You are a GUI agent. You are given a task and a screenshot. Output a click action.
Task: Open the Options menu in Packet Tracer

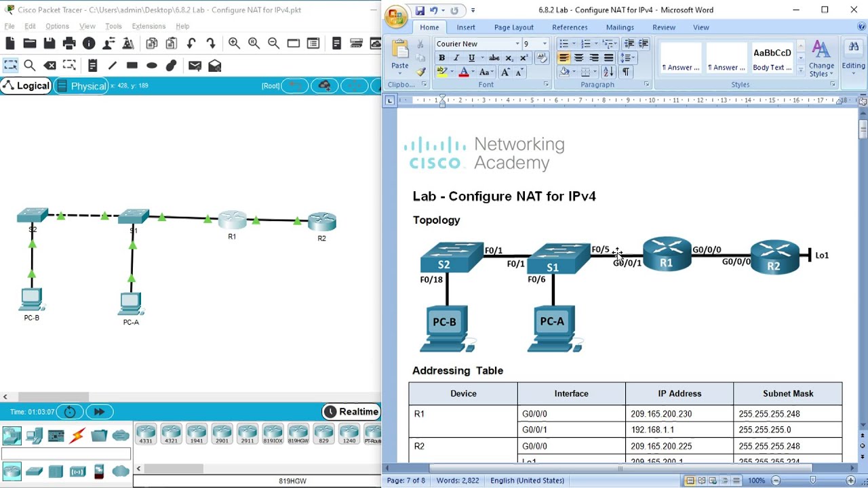(57, 26)
